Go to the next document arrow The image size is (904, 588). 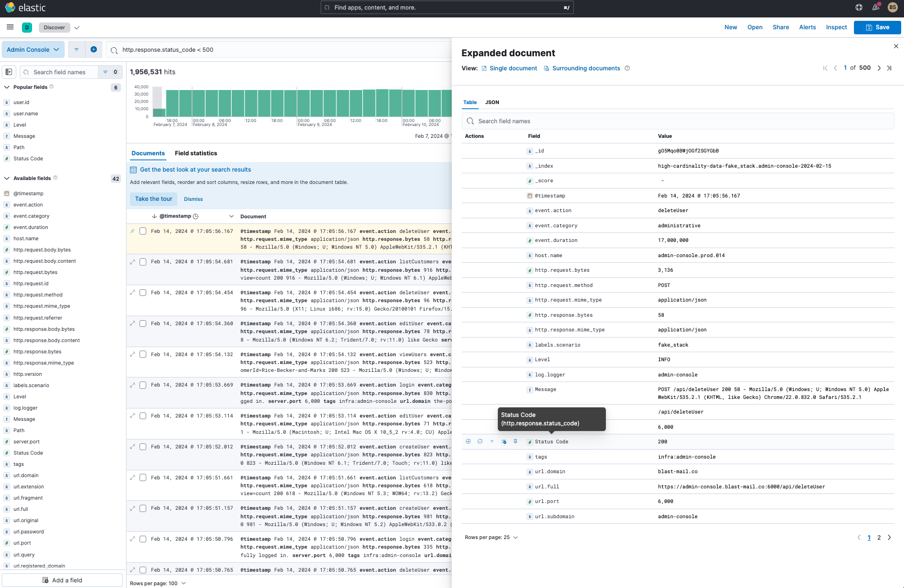click(x=879, y=68)
